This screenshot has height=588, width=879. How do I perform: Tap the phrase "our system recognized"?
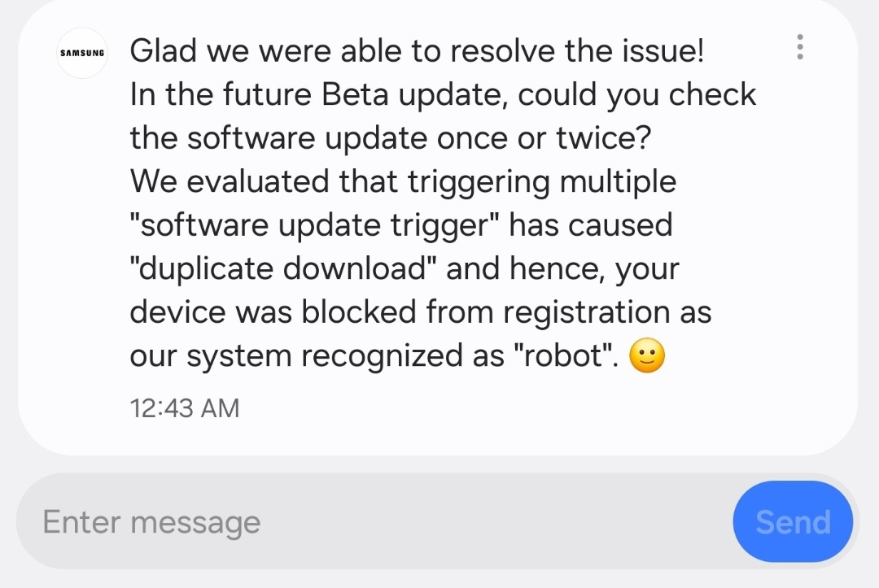[x=316, y=356]
